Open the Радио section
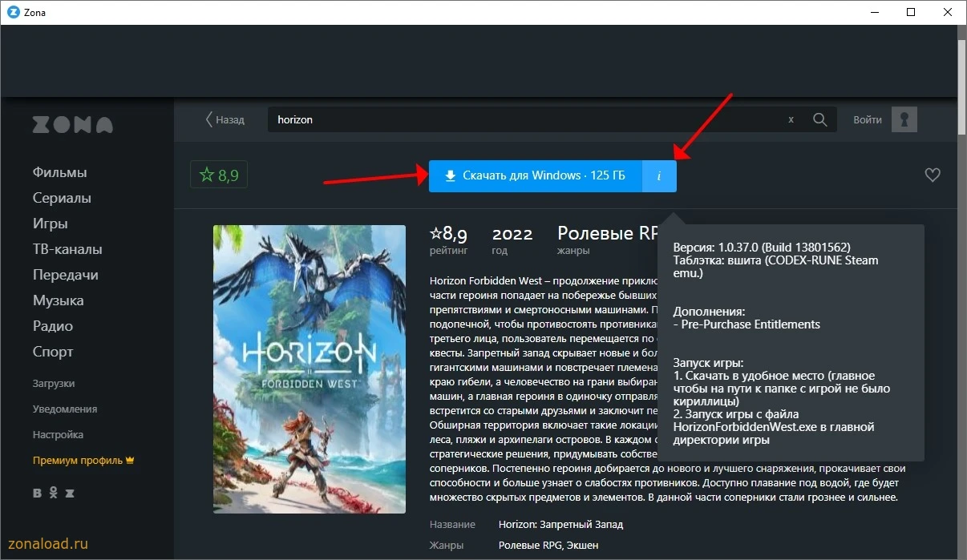Viewport: 967px width, 560px height. point(52,326)
